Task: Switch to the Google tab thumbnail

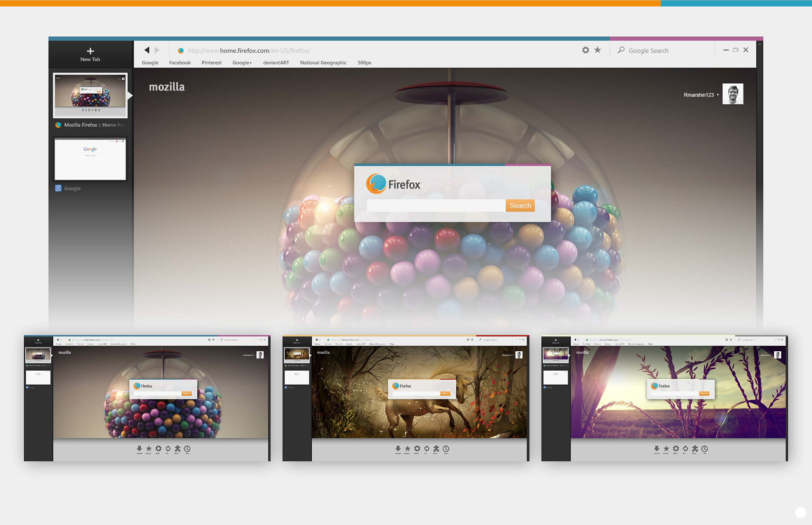Action: (90, 159)
